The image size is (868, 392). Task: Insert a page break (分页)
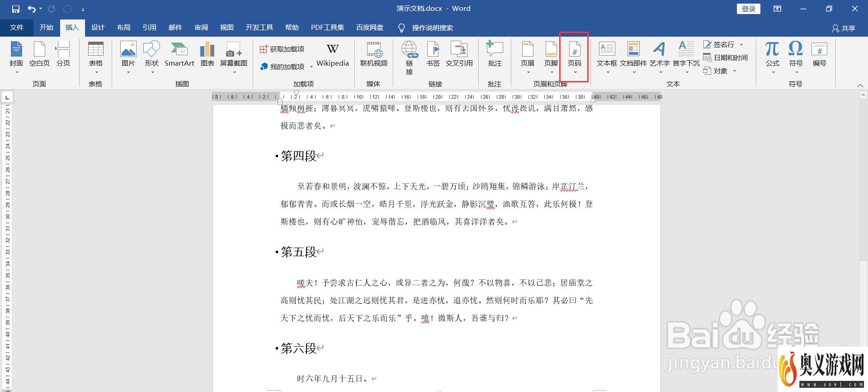63,54
